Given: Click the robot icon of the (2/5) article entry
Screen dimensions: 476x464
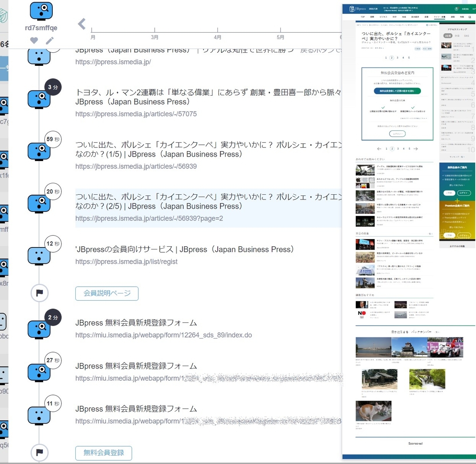Looking at the screenshot, I should click(39, 203).
